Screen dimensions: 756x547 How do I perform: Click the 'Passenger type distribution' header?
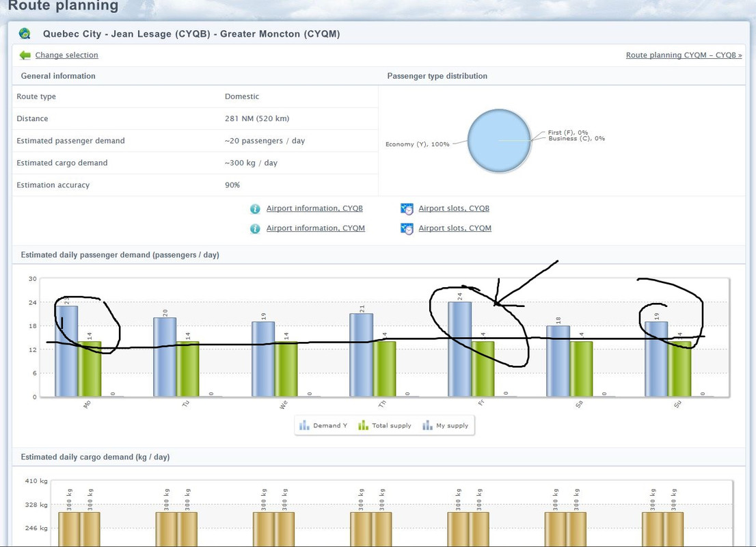pos(437,76)
